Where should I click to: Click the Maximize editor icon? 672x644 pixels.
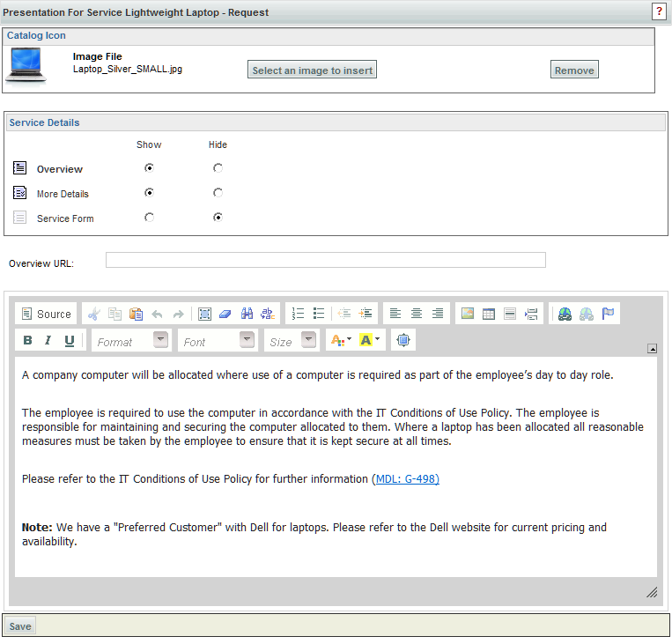pos(403,340)
